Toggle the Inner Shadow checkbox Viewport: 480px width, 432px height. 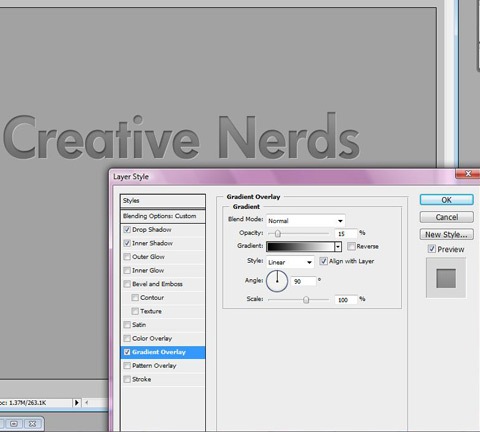pyautogui.click(x=127, y=243)
